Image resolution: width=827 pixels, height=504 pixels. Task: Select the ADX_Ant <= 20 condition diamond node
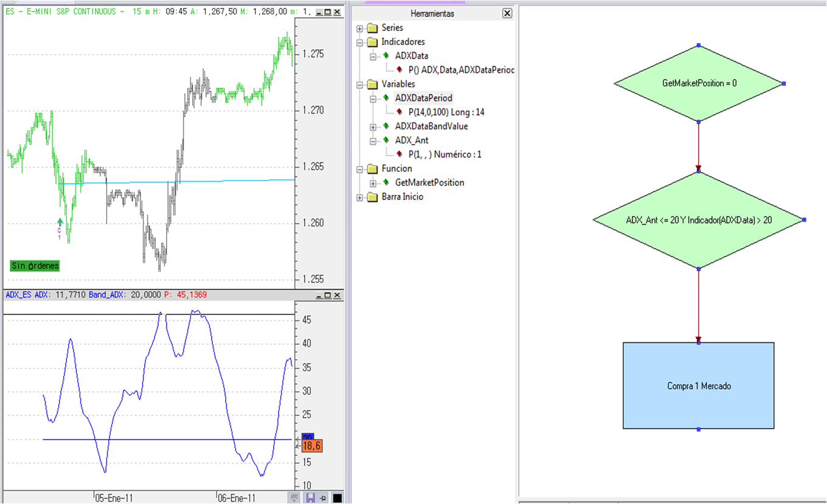pos(699,220)
